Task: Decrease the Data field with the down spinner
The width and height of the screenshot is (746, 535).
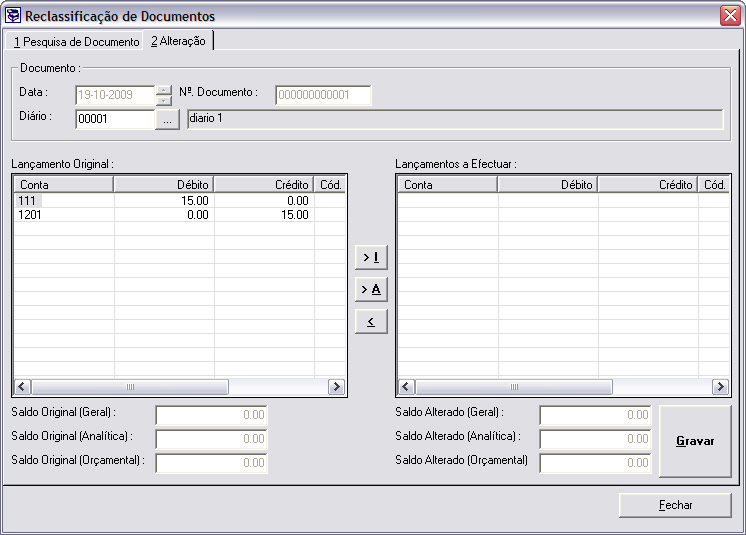Action: (164, 100)
